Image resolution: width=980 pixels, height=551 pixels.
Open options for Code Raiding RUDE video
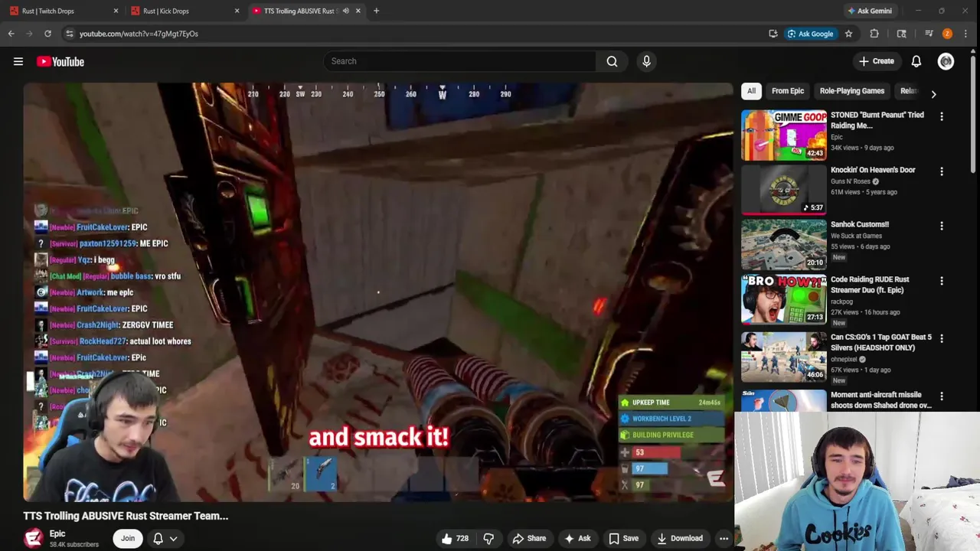point(942,281)
